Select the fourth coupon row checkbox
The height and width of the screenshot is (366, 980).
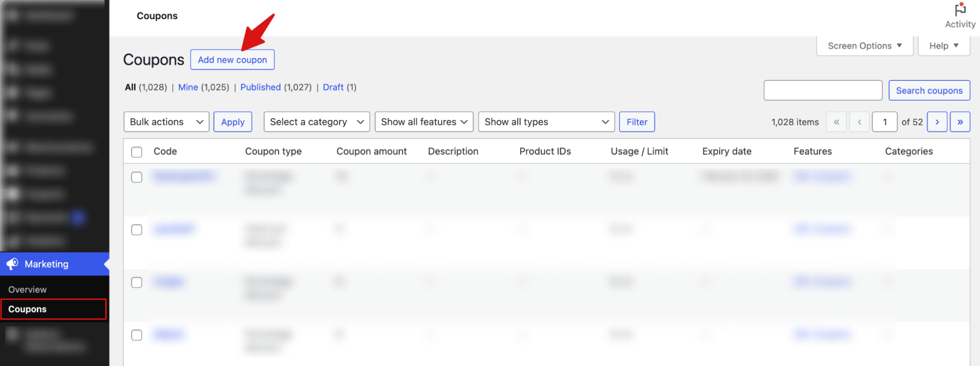137,335
